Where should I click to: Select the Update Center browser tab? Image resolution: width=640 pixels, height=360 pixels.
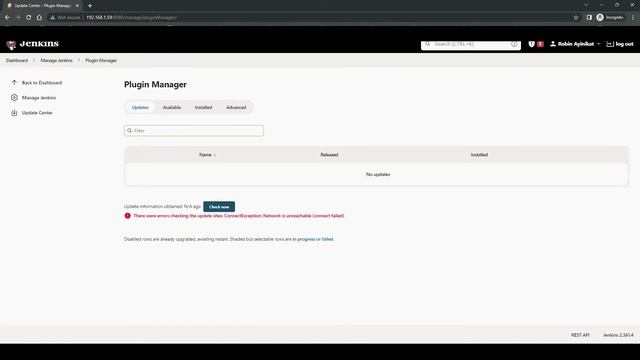tap(41, 6)
